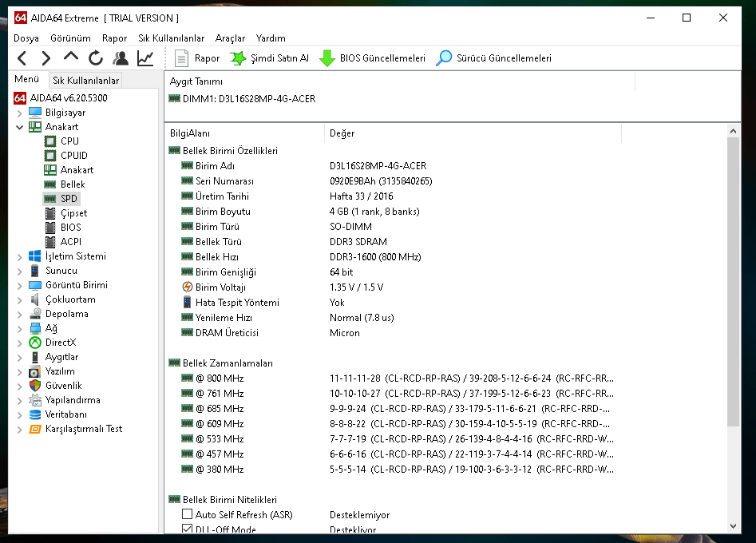Select the Bilgisayar tree item
Screen dimensions: 756x543
[57, 113]
